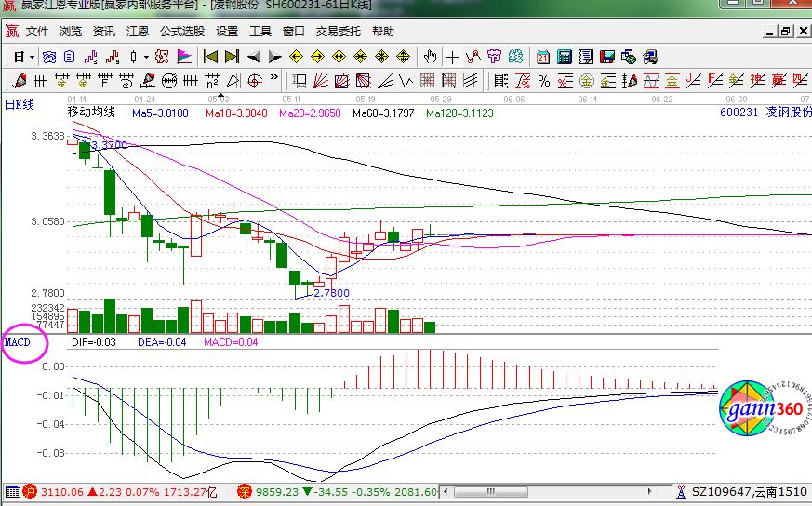
Task: Open the 公式选股 menu
Action: 181,31
